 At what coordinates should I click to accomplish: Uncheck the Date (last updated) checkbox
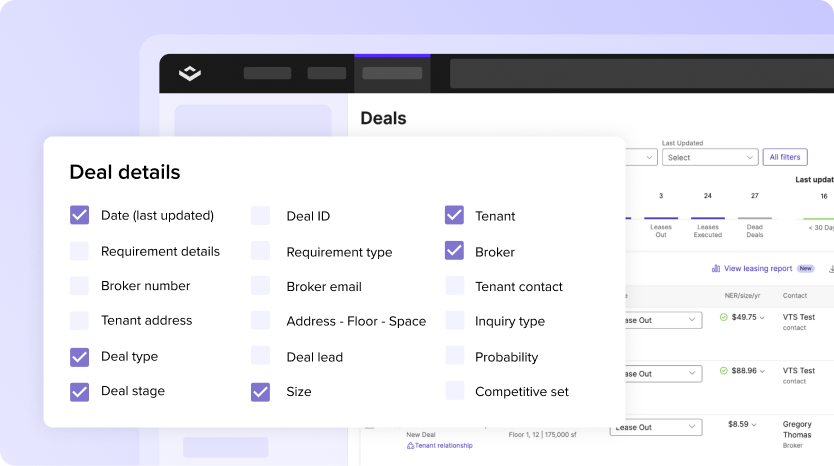point(80,215)
